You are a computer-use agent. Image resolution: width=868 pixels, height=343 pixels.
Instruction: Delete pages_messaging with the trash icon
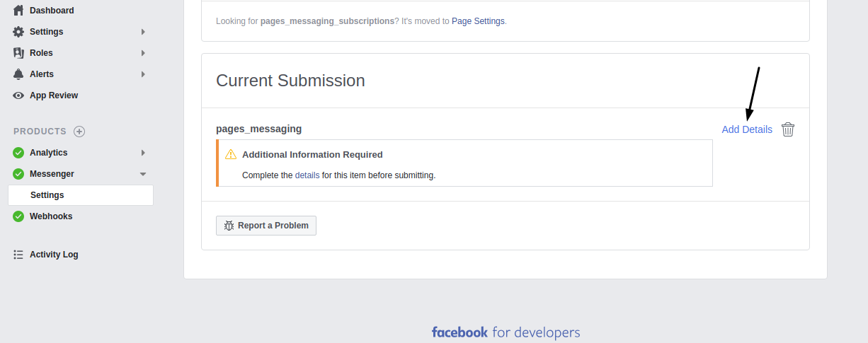click(x=788, y=129)
